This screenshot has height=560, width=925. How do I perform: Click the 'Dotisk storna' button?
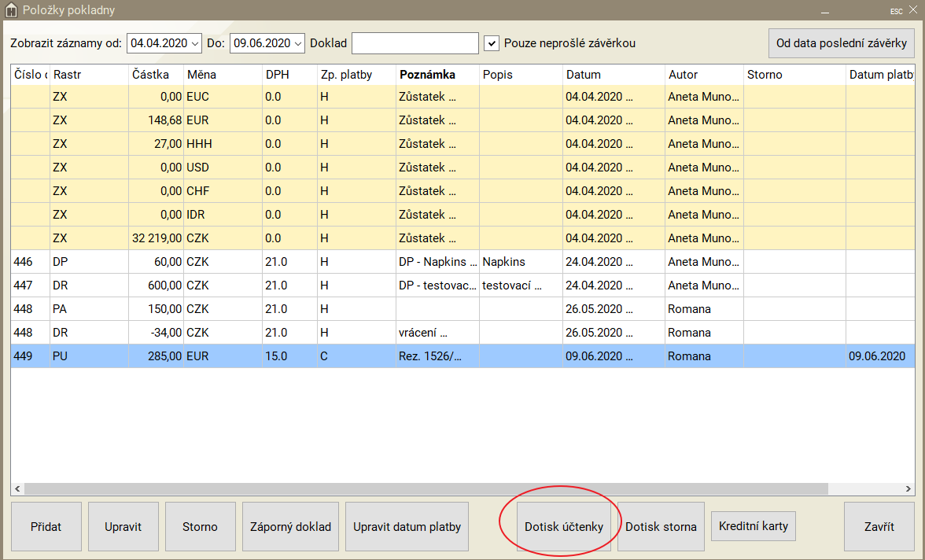coord(661,527)
